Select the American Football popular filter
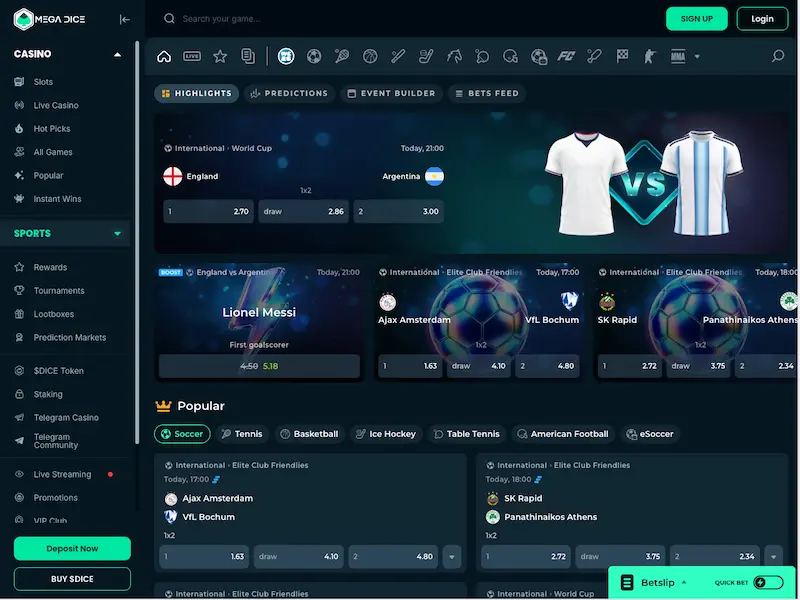Viewport: 800px width, 600px height. (x=563, y=434)
